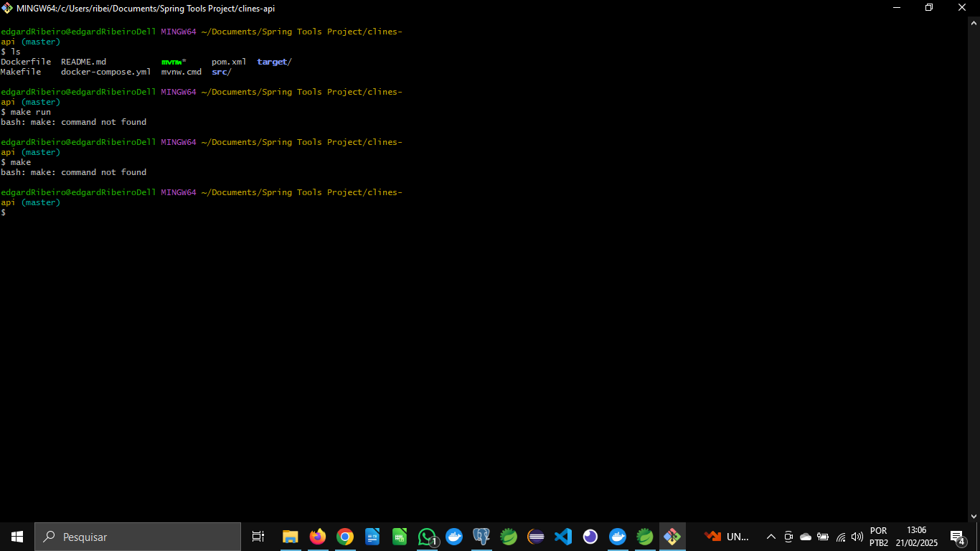Restore down the MINGW64 terminal window
The width and height of the screenshot is (980, 551).
[929, 8]
